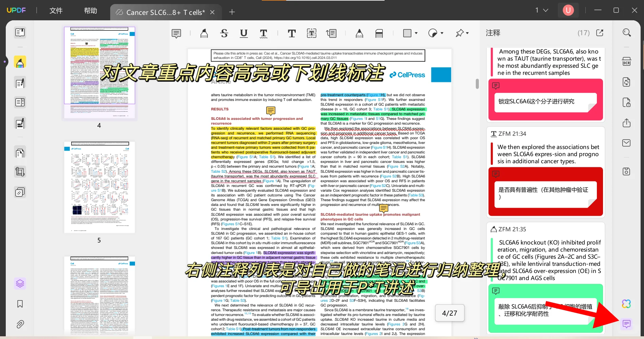The width and height of the screenshot is (644, 339).
Task: Select the strikethrough tool
Action: 224,33
